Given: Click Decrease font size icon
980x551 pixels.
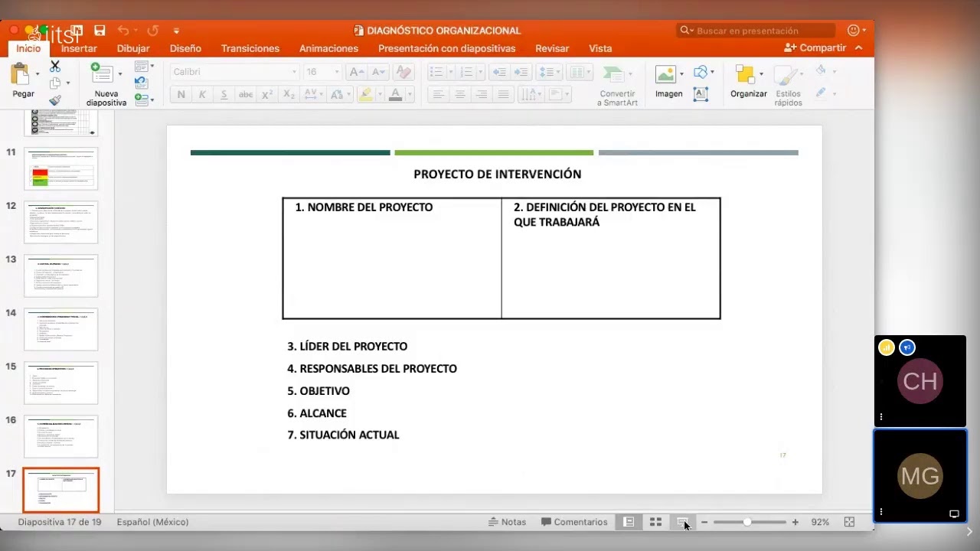Looking at the screenshot, I should tap(378, 72).
